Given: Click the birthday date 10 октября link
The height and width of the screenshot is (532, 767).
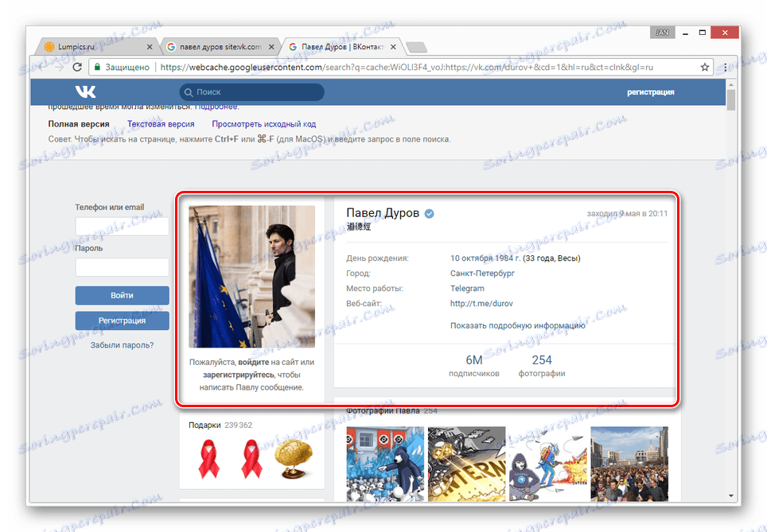Looking at the screenshot, I should coord(470,258).
